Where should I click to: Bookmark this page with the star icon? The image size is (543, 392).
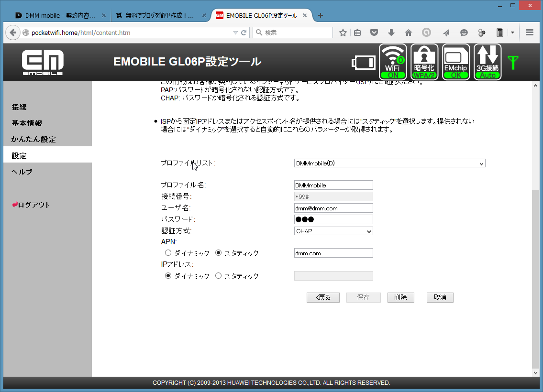(343, 33)
